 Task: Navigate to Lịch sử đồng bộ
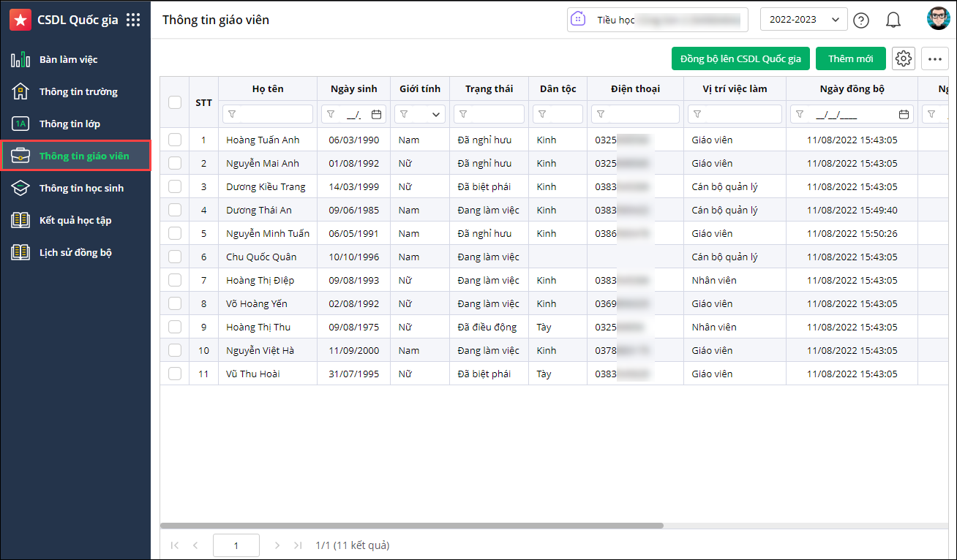(x=75, y=252)
